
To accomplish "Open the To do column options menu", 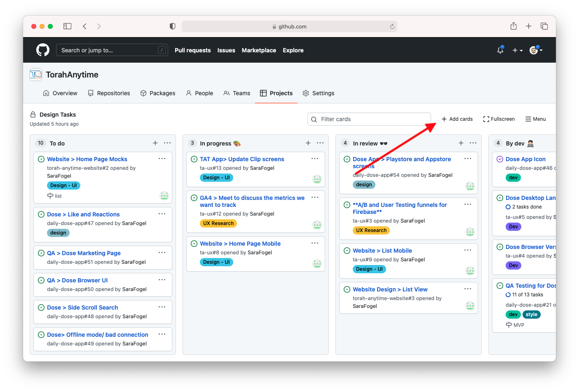I will pos(167,143).
